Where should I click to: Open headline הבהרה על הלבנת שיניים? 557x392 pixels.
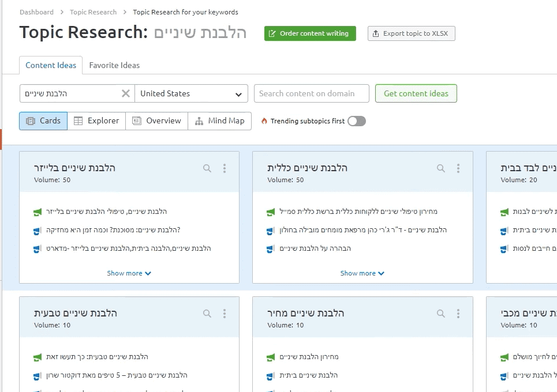click(x=315, y=248)
